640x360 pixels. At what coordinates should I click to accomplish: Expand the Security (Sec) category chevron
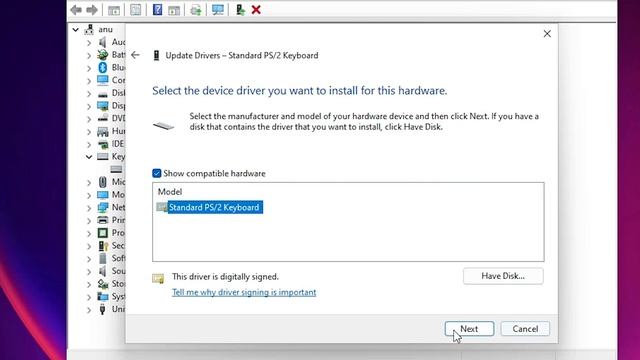pos(89,246)
